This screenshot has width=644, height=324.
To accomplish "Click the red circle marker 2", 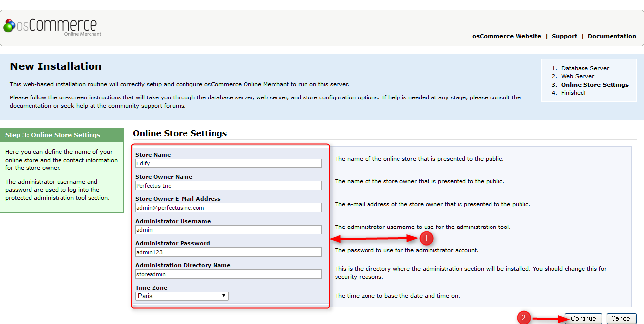I will [523, 318].
